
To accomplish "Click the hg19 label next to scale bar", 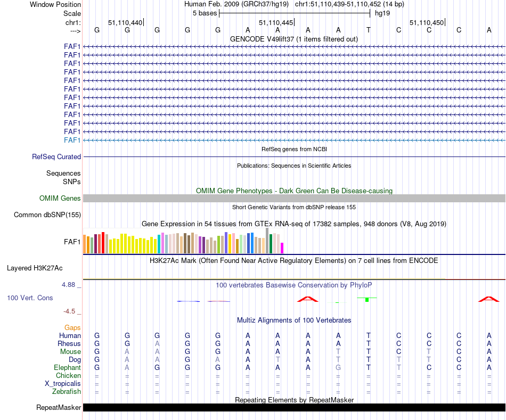I will pos(382,13).
